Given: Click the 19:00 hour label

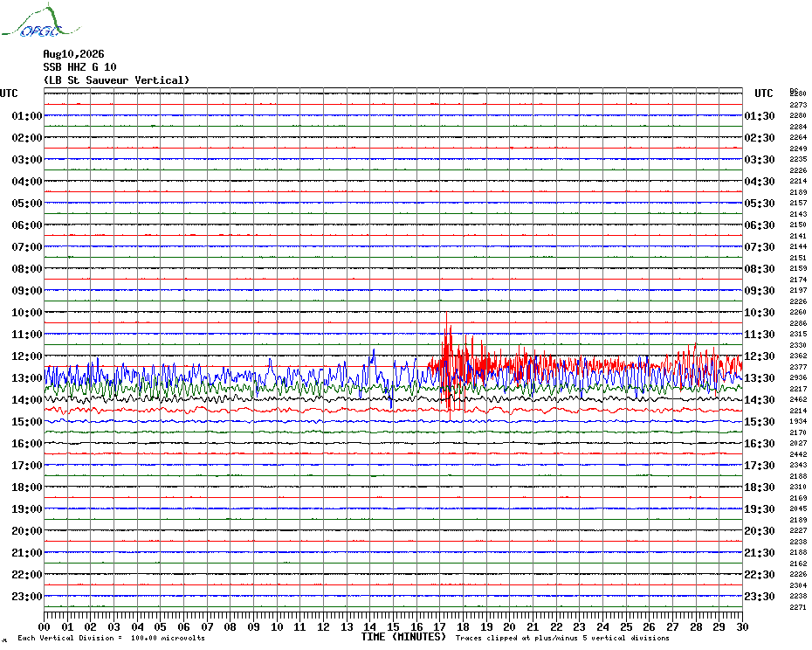Looking at the screenshot, I should [x=27, y=509].
